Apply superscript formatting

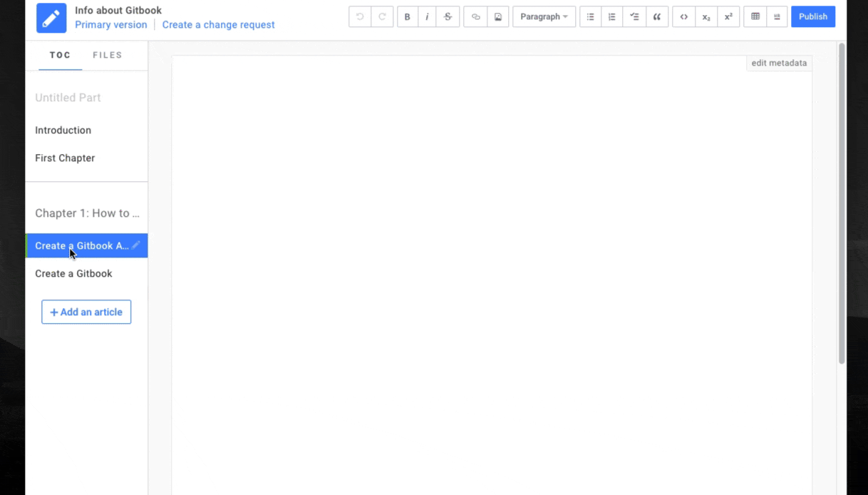728,16
